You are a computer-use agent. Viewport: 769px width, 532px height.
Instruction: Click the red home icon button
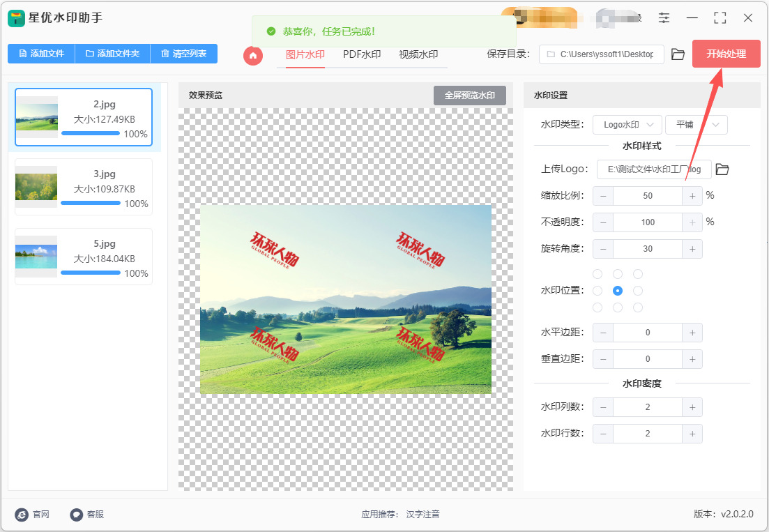(x=253, y=55)
